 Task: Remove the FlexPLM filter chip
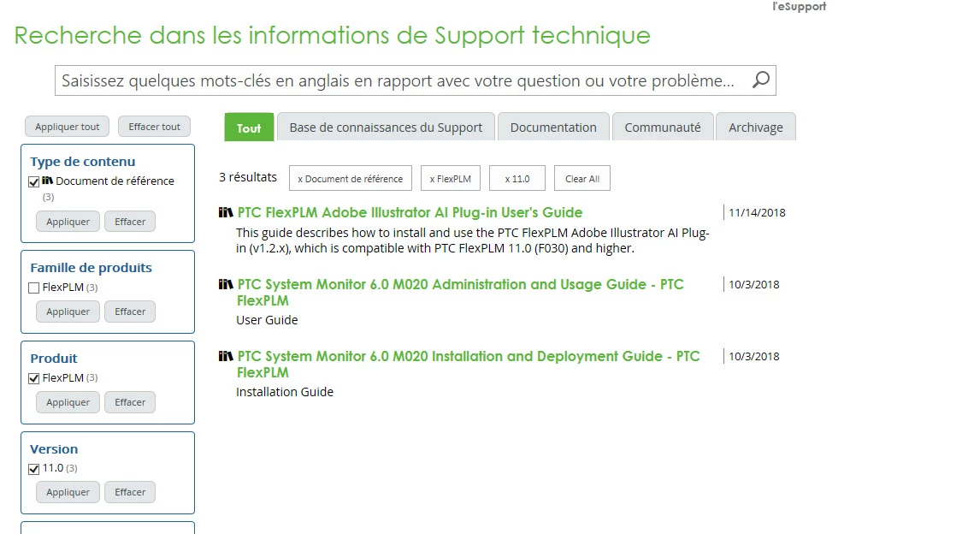point(450,178)
